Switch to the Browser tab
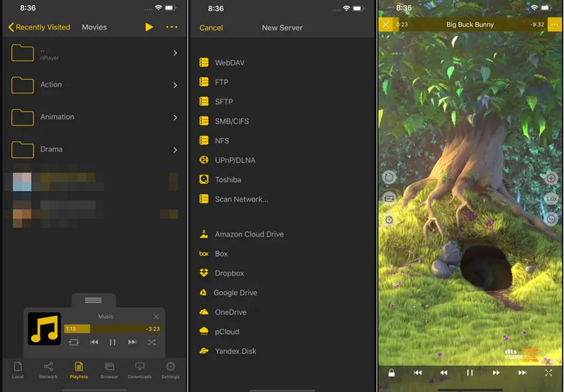The height and width of the screenshot is (392, 564). (x=109, y=370)
